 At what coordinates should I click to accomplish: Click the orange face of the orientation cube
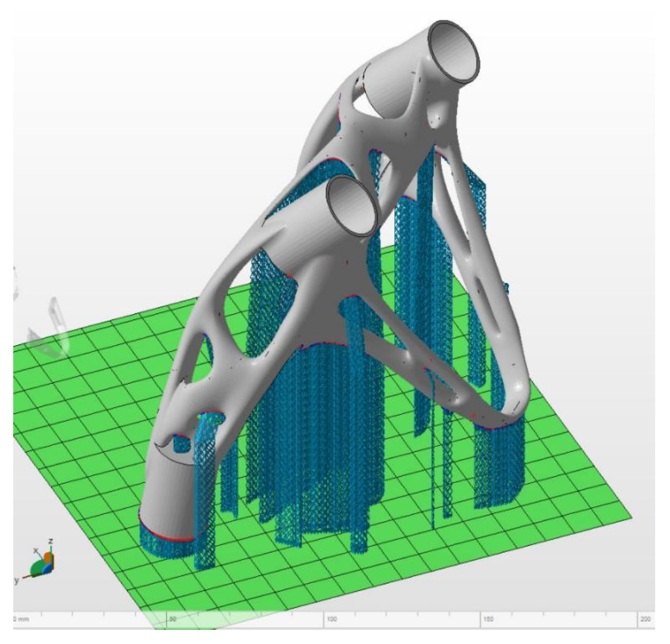tap(48, 558)
